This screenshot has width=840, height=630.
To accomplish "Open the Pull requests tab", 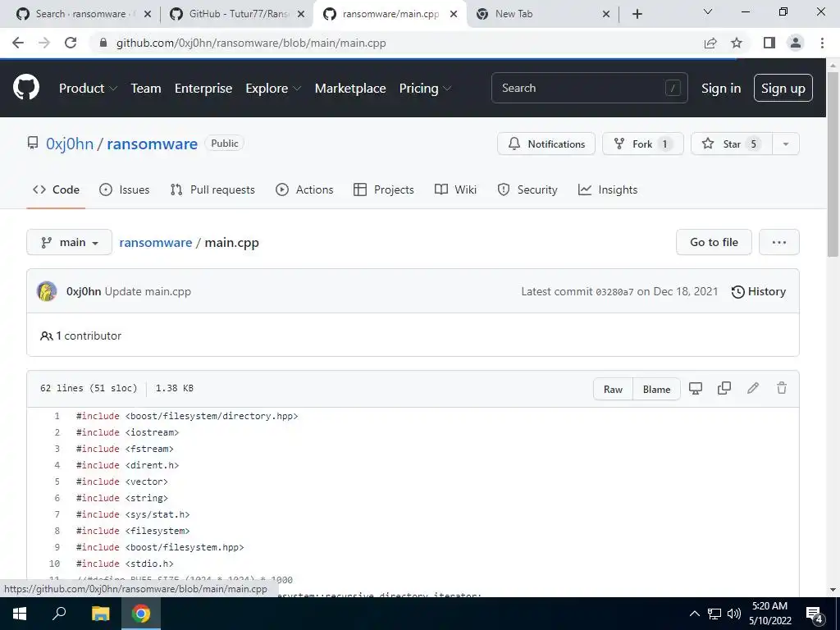I will [212, 189].
